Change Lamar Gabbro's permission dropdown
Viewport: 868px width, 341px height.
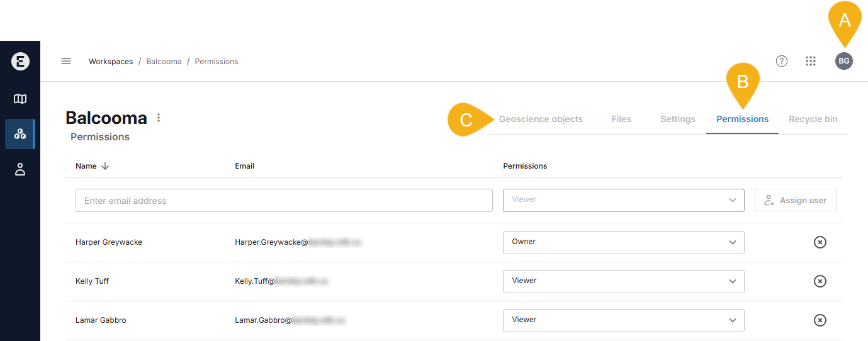[x=623, y=320]
